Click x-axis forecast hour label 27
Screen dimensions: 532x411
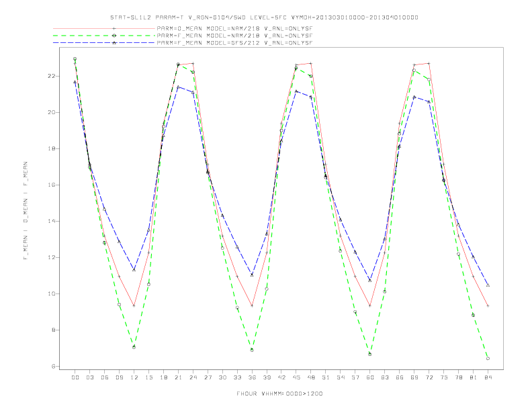(x=208, y=377)
